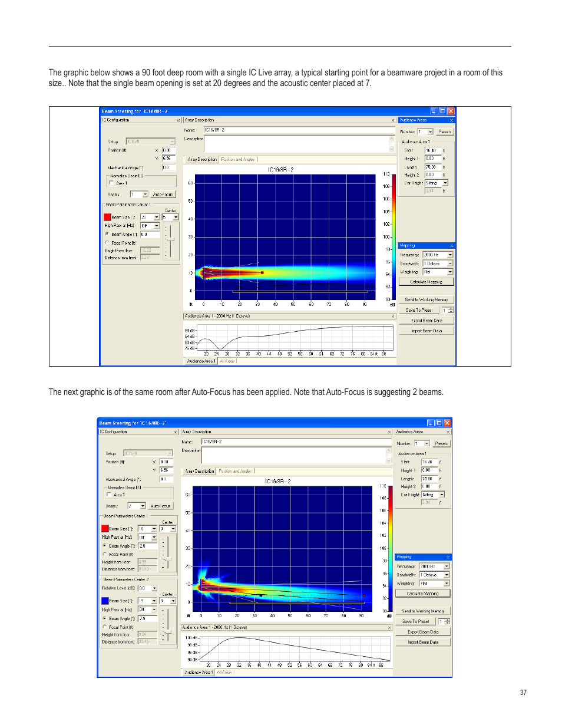562x728 pixels.
Task: Open Bandwidth dropdown in one-beam window
Action: (450, 263)
